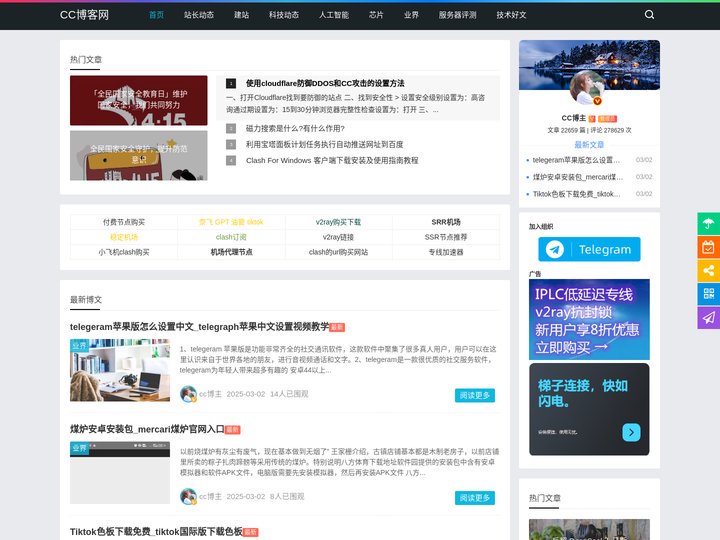
Task: Open 芯片 navigation item
Action: coord(376,15)
